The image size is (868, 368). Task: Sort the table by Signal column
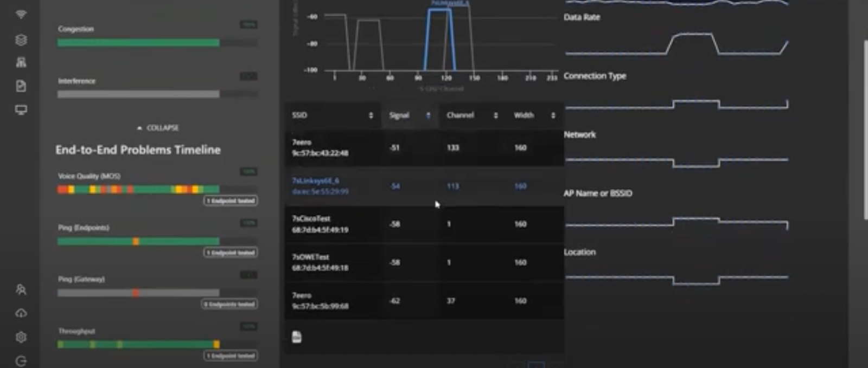tap(428, 115)
